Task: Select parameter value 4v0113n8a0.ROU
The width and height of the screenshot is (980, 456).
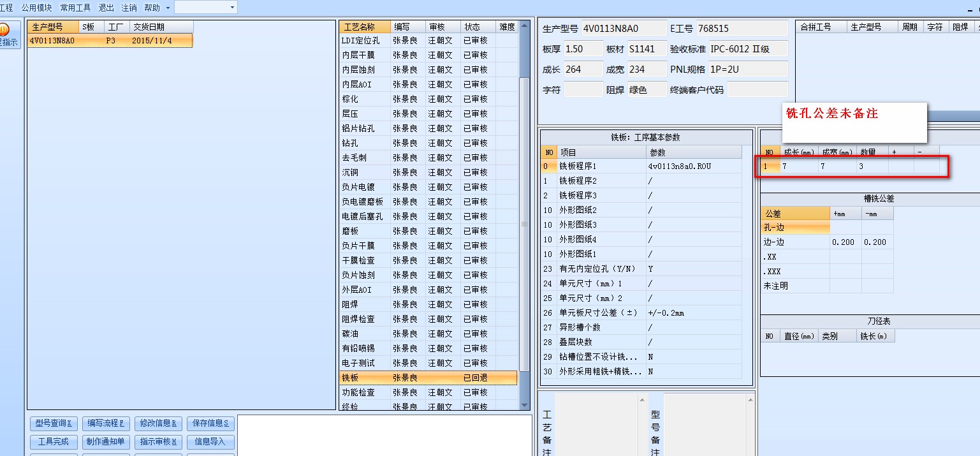Action: pyautogui.click(x=694, y=166)
